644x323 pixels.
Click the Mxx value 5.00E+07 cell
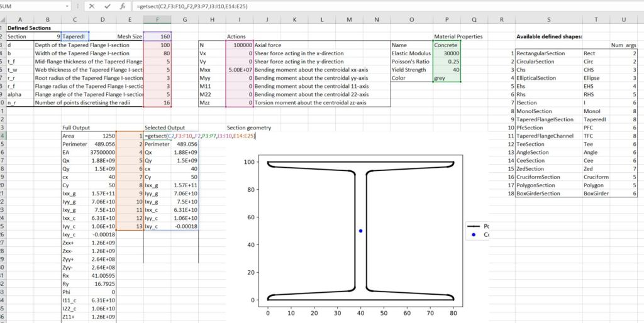(240, 70)
